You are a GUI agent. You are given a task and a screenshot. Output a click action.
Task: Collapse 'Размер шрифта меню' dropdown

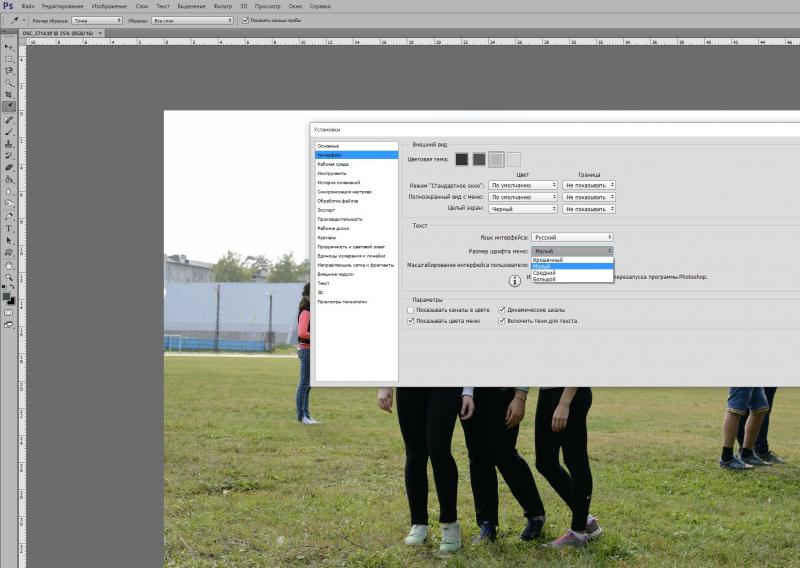coord(572,251)
